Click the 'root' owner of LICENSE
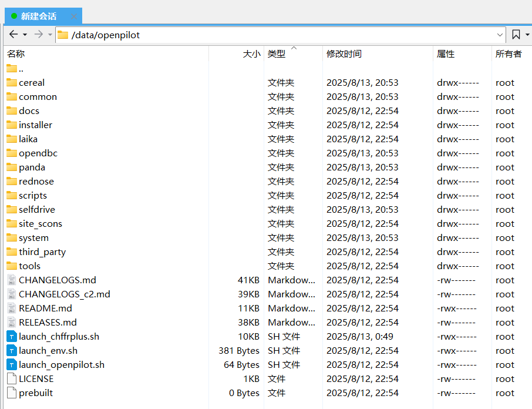This screenshot has width=532, height=409. click(505, 379)
